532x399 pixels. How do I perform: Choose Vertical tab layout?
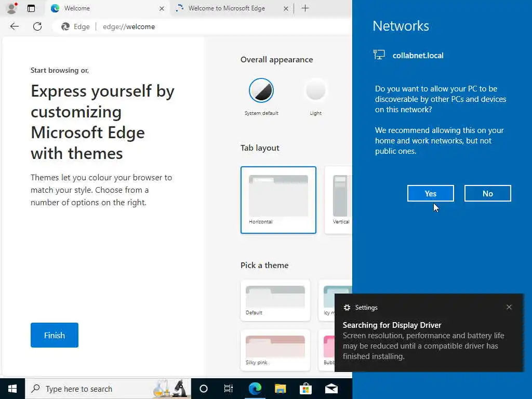click(x=339, y=200)
